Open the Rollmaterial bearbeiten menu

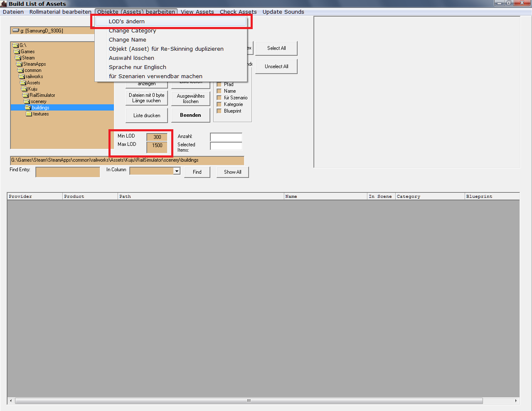[60, 12]
